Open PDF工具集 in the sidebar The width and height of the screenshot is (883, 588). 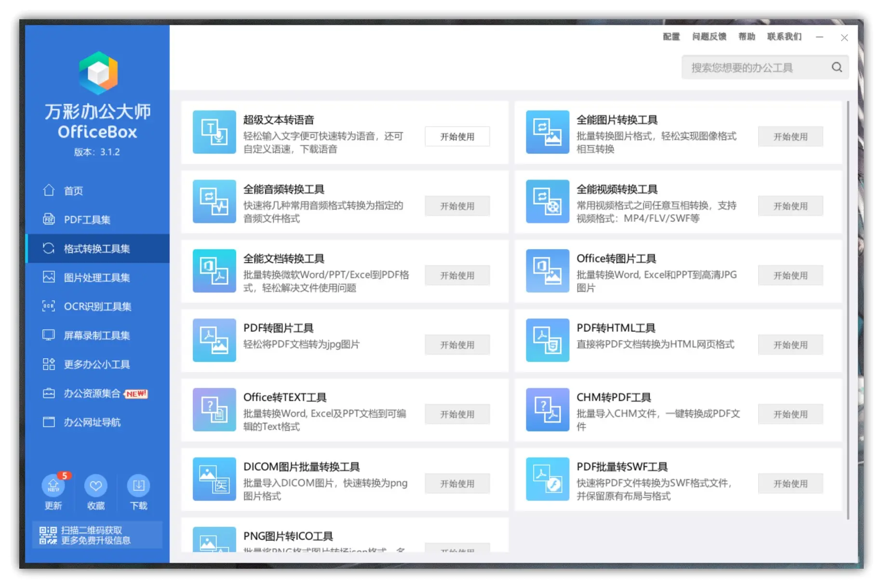tap(98, 220)
